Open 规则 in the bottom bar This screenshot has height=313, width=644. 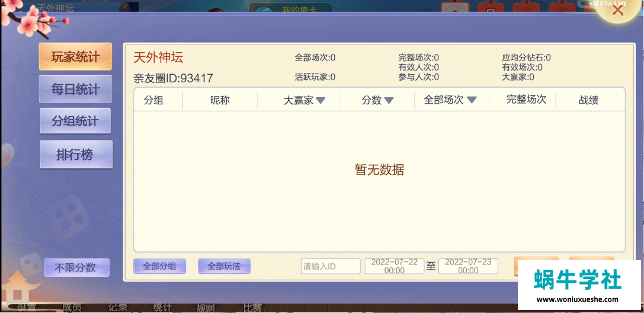(x=206, y=308)
